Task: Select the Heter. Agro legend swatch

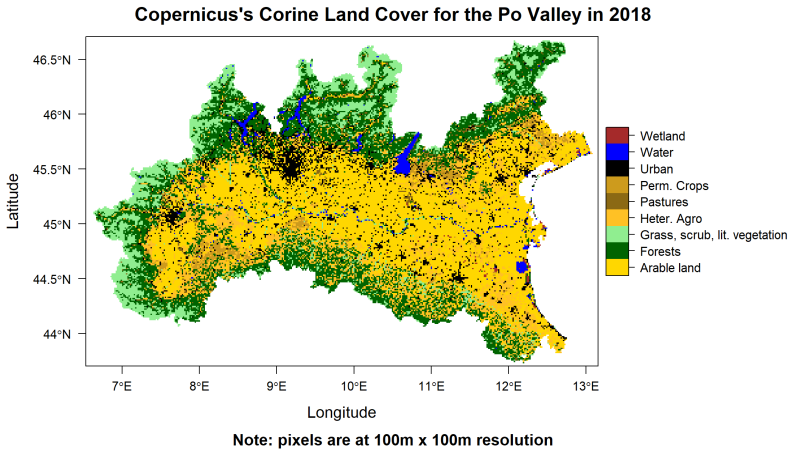Action: pyautogui.click(x=617, y=218)
